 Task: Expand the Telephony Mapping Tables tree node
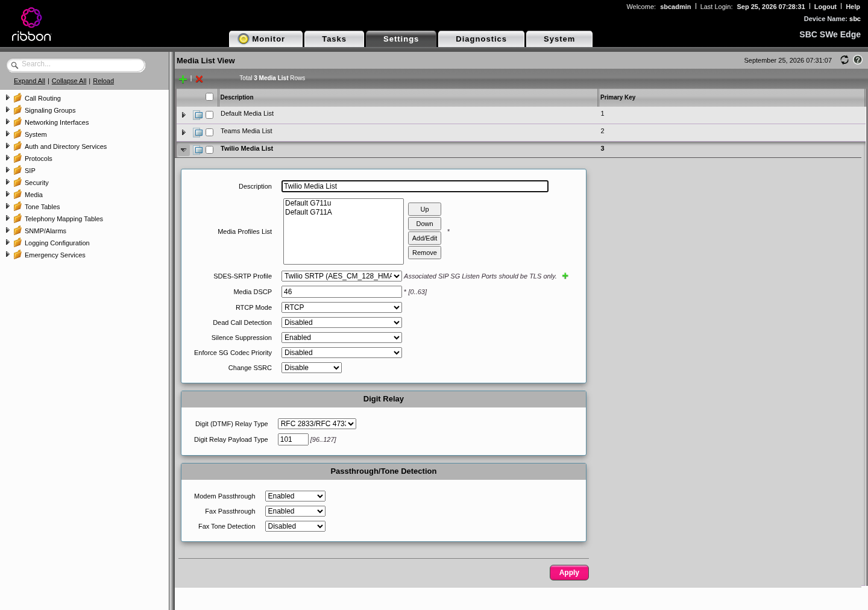(7, 218)
